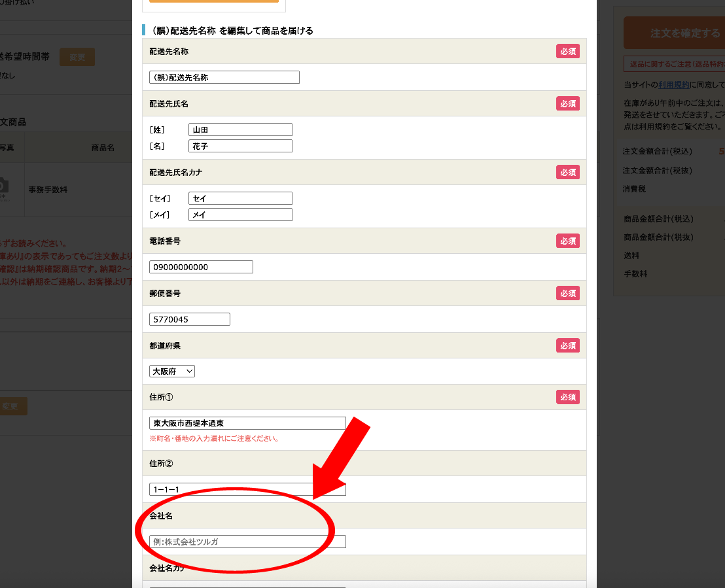
Task: Click the 事務手数料 product name
Action: pyautogui.click(x=48, y=190)
